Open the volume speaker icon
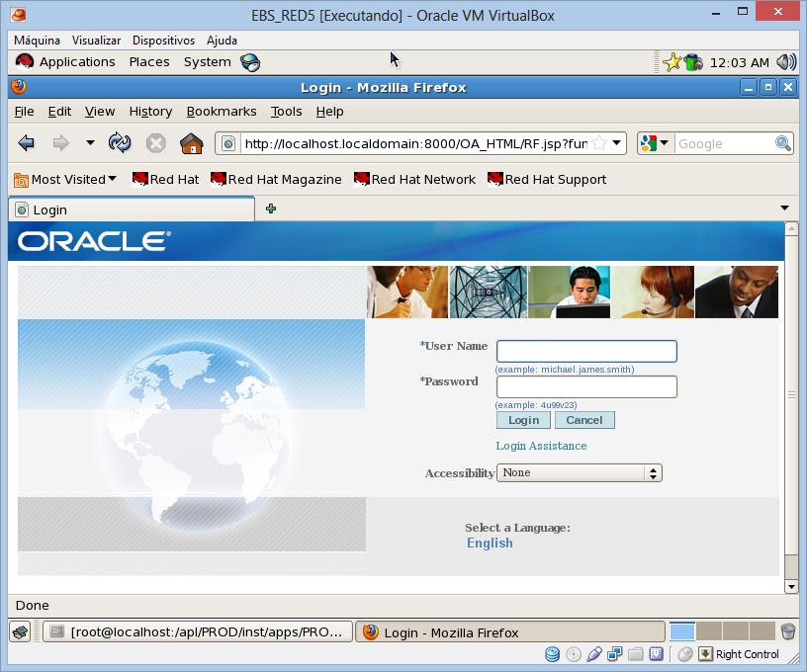Viewport: 807px width, 672px height. pyautogui.click(x=786, y=62)
